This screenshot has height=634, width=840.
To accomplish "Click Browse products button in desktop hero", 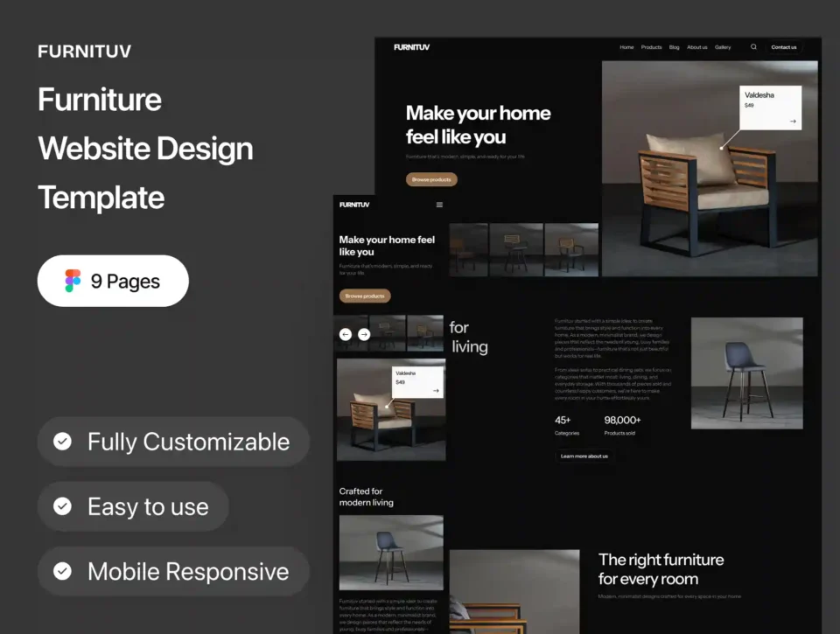I will (431, 179).
